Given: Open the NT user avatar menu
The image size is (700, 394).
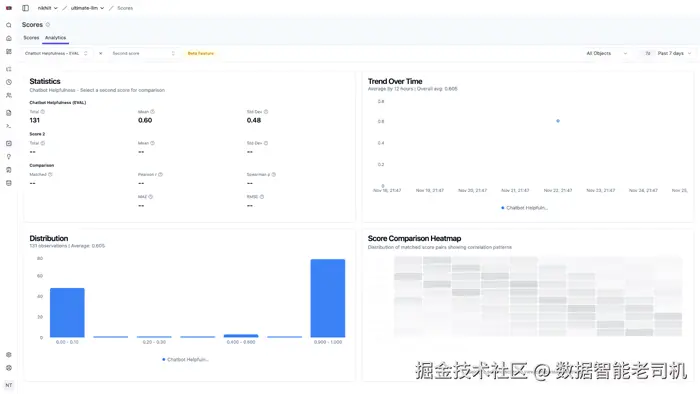Looking at the screenshot, I should (8, 385).
